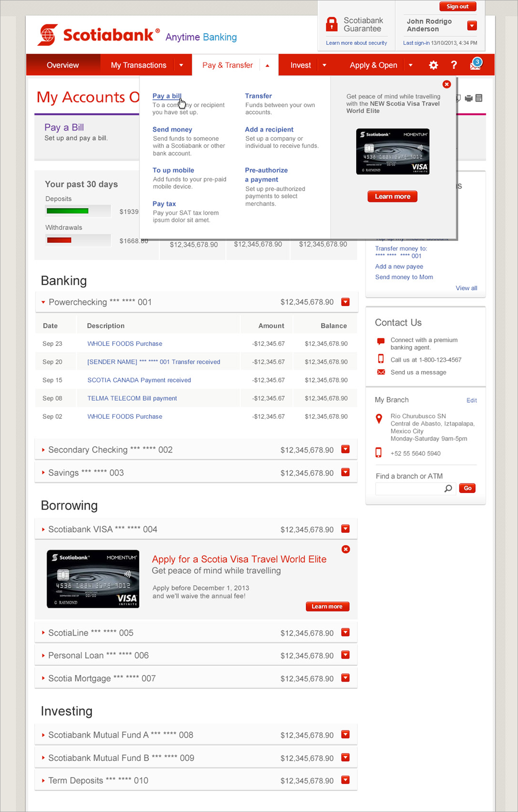Click the printer icon
Image resolution: width=518 pixels, height=812 pixels.
point(469,99)
